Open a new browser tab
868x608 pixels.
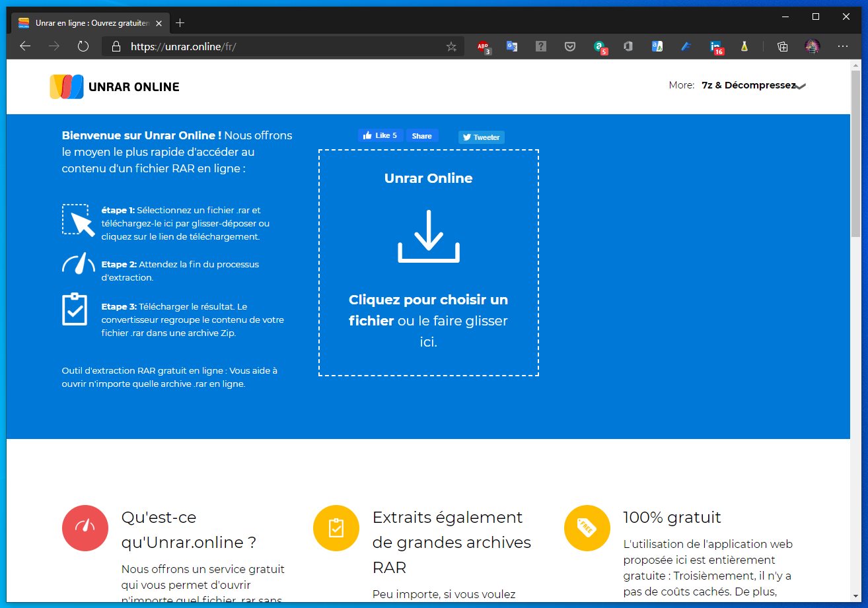180,23
